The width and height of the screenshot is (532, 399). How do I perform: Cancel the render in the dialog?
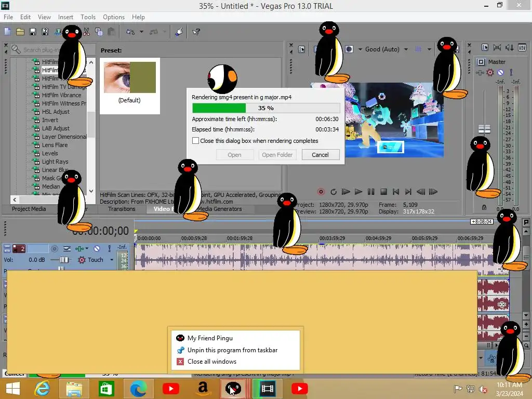[320, 155]
